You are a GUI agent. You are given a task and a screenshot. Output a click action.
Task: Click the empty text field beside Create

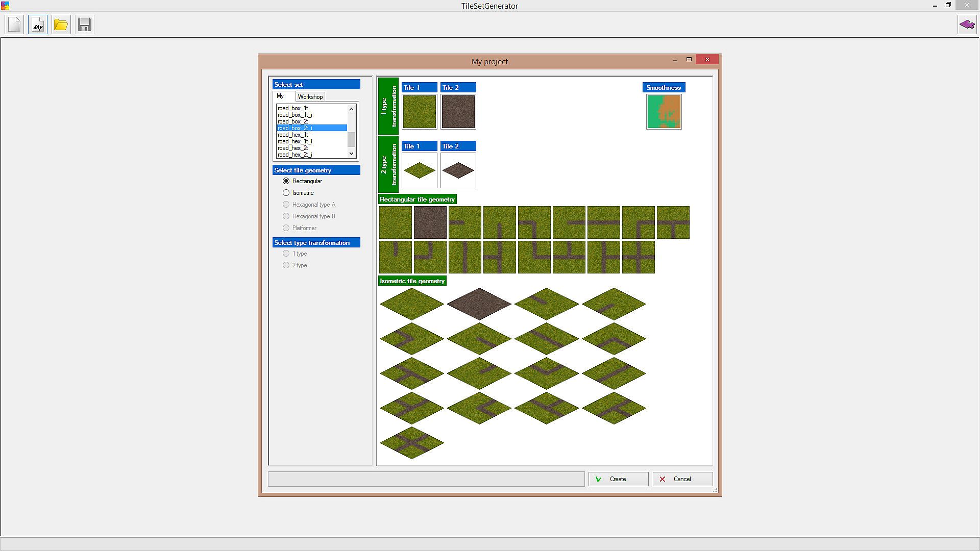tap(426, 479)
